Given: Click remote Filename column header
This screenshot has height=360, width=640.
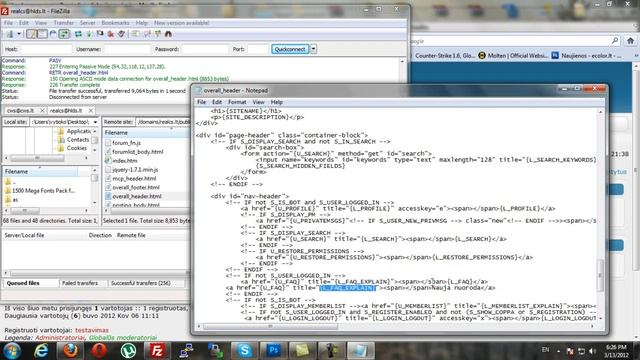Looking at the screenshot, I should click(x=146, y=133).
